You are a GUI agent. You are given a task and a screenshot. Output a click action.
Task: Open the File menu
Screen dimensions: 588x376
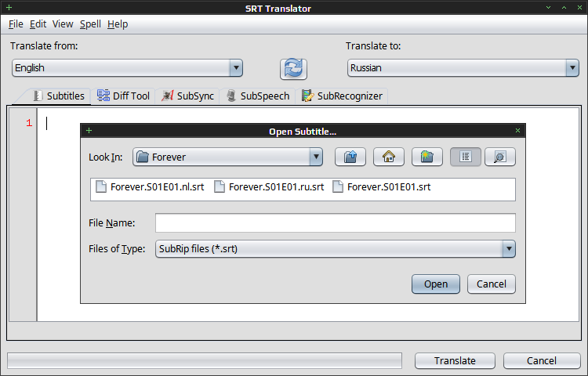[16, 24]
